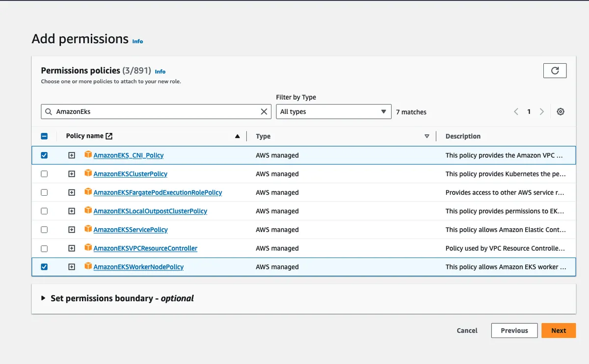Open the AmazonEKSWorkerNodePolicy link
This screenshot has height=364, width=589.
click(138, 267)
